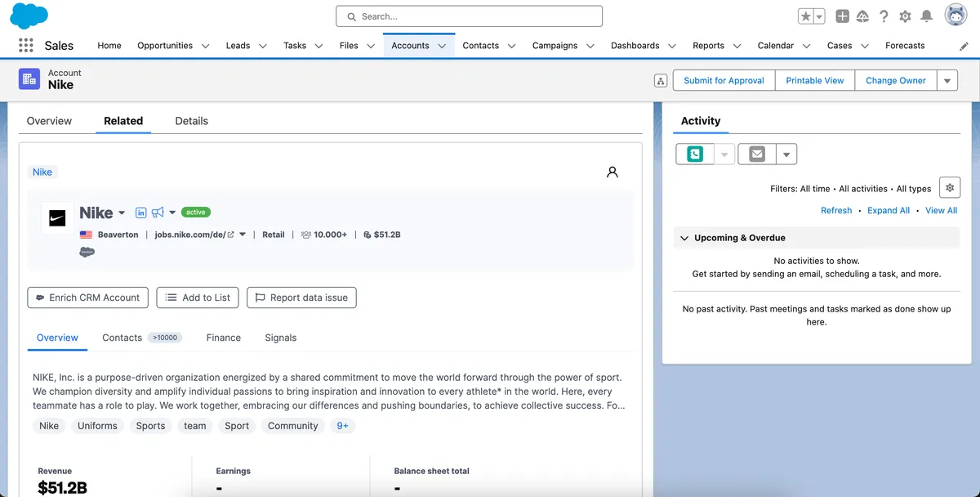Open external link icon after jobs.nike.com/de/
The width and height of the screenshot is (980, 497).
click(231, 235)
